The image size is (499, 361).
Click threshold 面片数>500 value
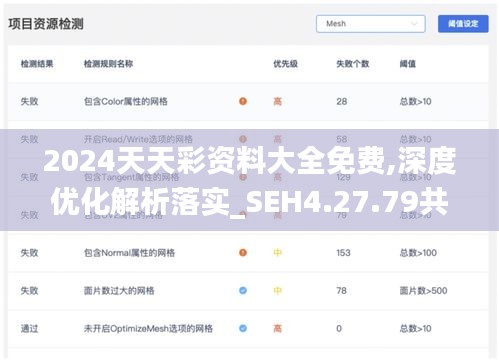coord(423,291)
